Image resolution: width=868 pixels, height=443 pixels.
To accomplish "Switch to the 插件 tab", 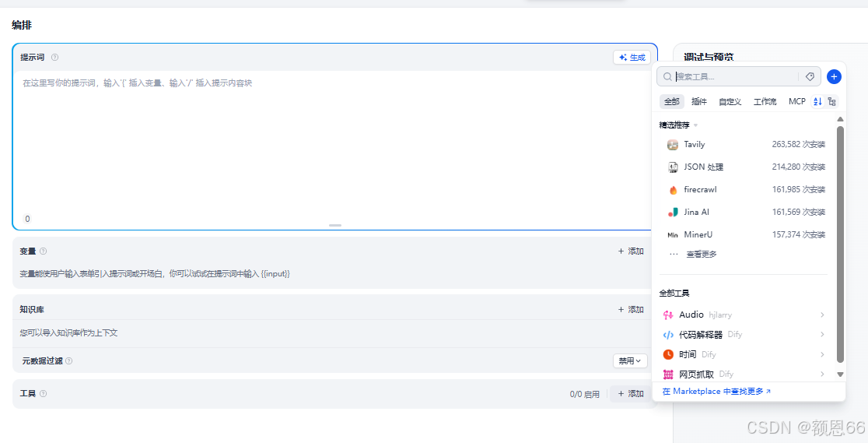I will click(x=699, y=101).
